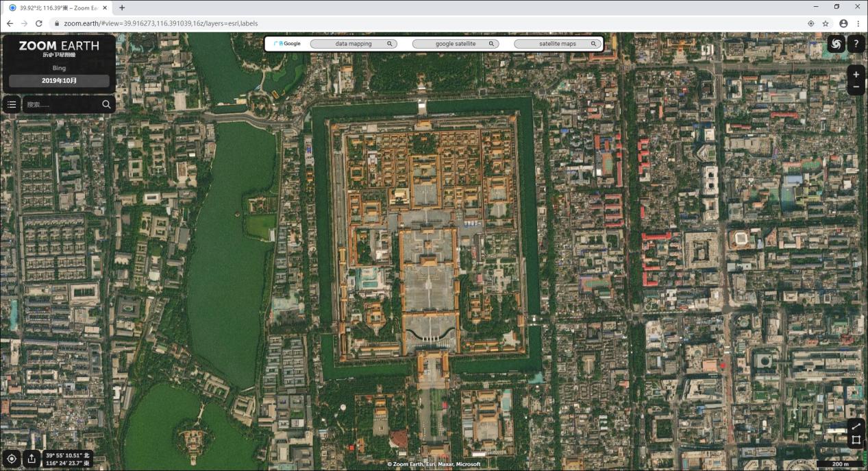Viewport: 868px width, 471px height.
Task: Bookmark the page with star icon
Action: tap(826, 23)
